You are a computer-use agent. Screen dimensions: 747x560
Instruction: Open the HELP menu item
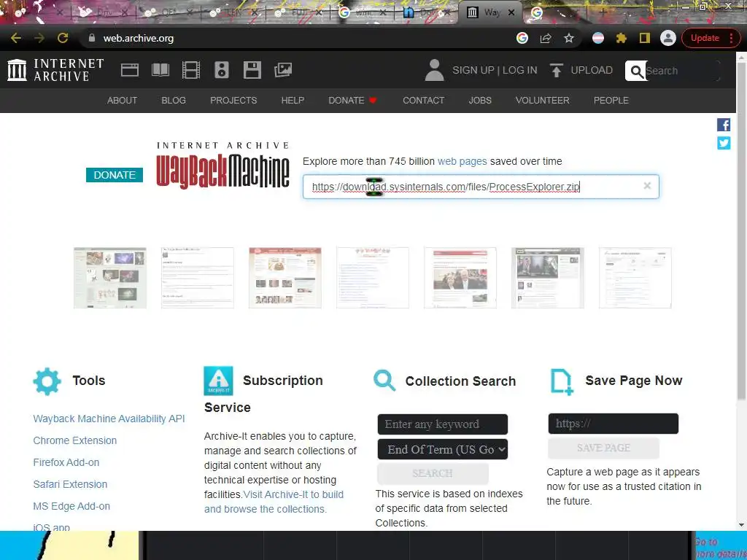[x=293, y=101]
